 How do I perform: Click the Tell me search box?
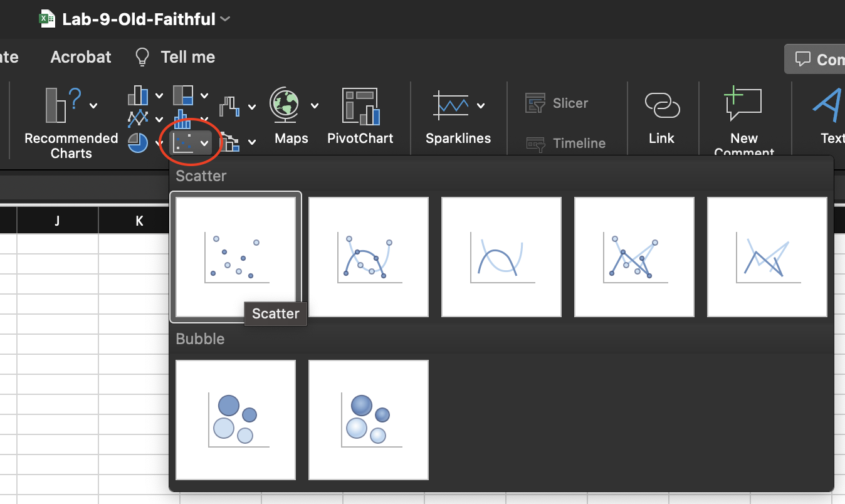pos(187,57)
